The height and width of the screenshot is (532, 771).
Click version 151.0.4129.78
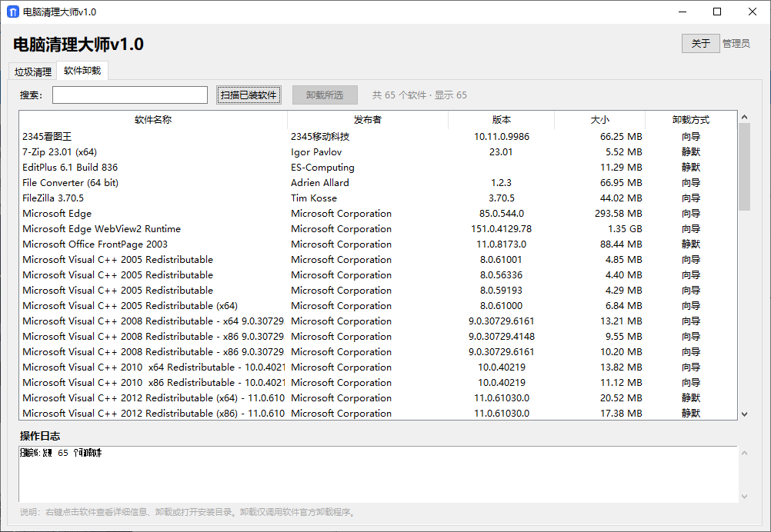(502, 229)
